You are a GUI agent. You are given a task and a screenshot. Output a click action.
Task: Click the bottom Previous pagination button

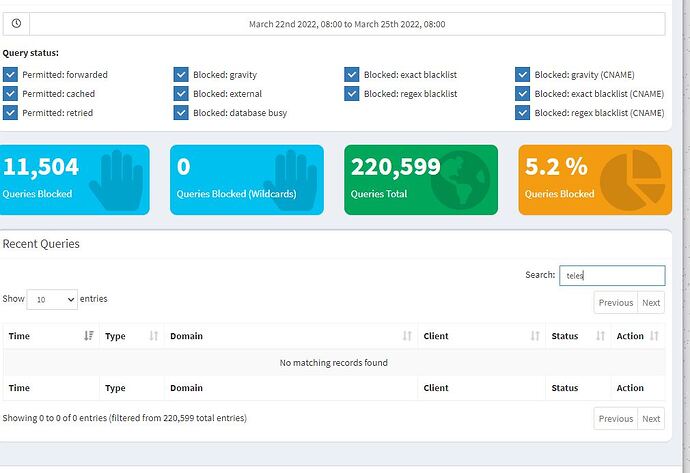[x=615, y=418]
